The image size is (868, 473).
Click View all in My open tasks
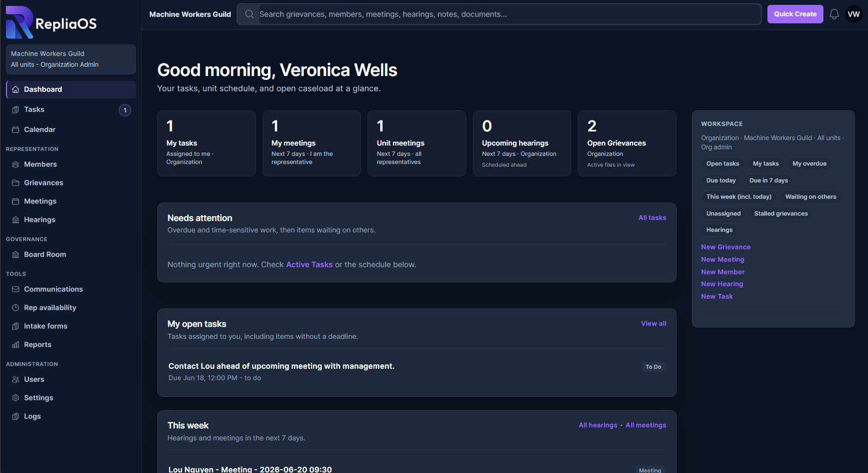pos(653,324)
